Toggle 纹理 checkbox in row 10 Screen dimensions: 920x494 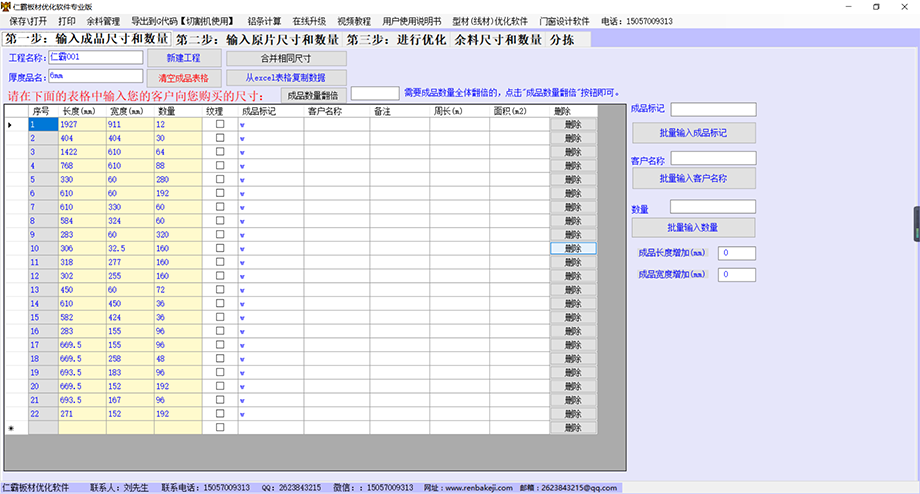220,248
